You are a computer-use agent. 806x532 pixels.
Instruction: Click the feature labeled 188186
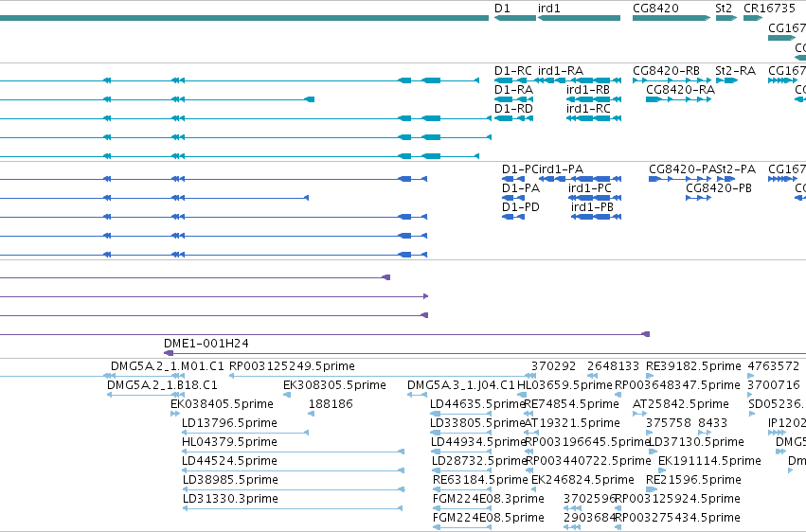(311, 415)
